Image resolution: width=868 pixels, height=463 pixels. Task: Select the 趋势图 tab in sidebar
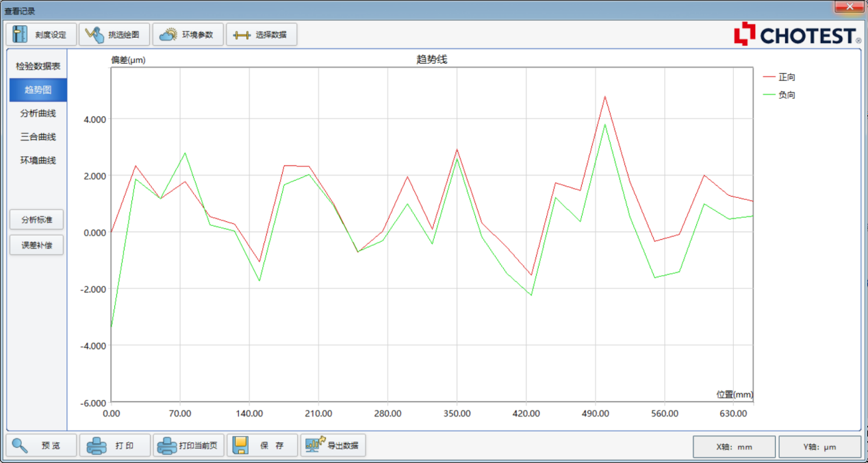point(38,90)
